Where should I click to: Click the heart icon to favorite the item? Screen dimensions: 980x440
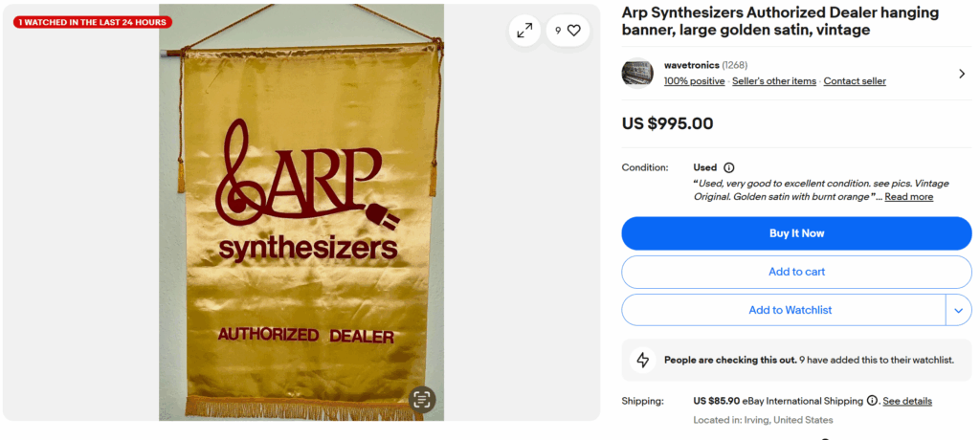(574, 30)
